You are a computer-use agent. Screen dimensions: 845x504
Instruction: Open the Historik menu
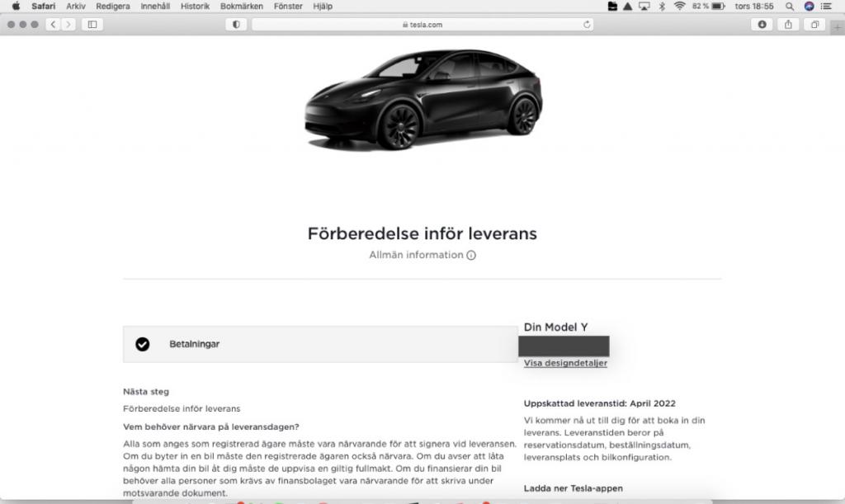click(x=195, y=7)
